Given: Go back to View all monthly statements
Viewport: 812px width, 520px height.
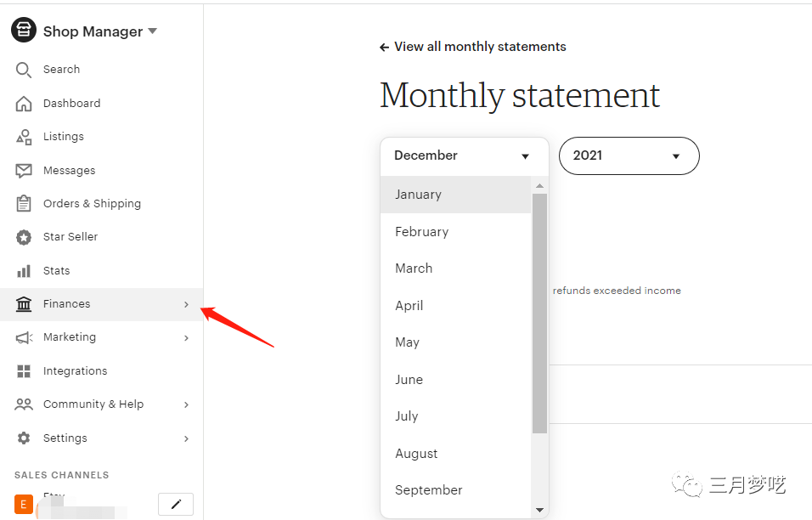Looking at the screenshot, I should click(473, 48).
